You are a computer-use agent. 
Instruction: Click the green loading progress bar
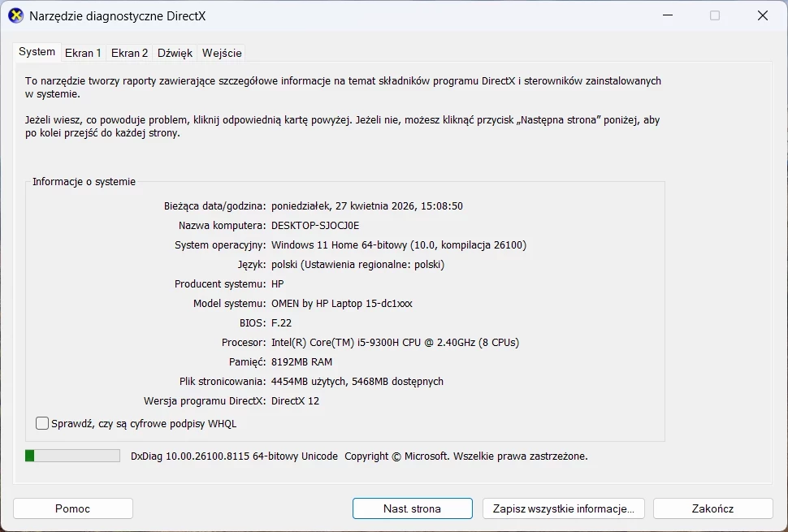tap(72, 456)
